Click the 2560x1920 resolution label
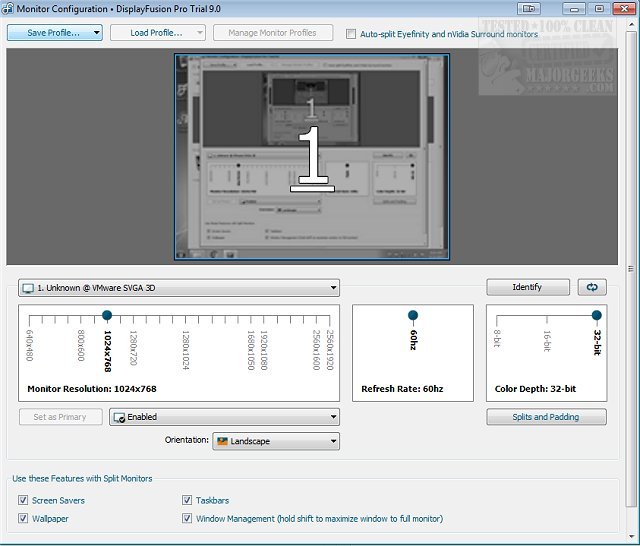Screen dimensions: 640x546 (x=330, y=350)
